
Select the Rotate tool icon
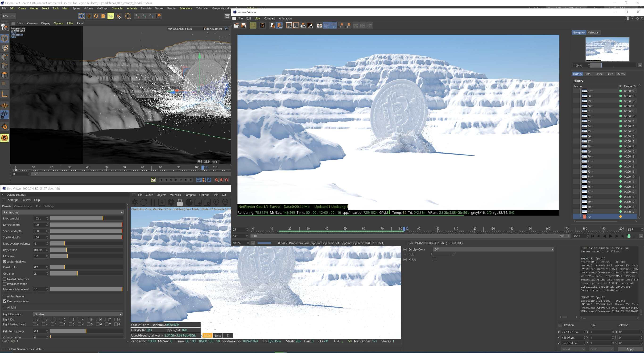pos(96,16)
